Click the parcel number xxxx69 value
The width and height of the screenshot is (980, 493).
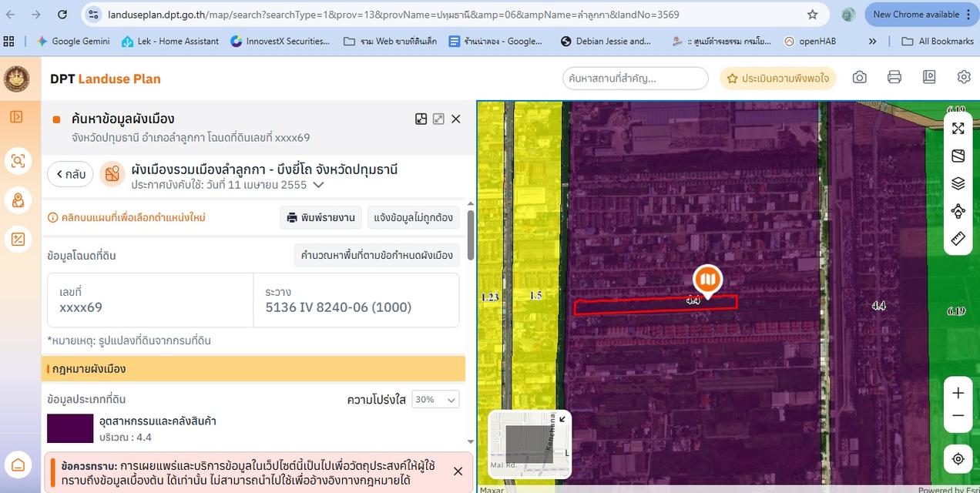pyautogui.click(x=81, y=307)
